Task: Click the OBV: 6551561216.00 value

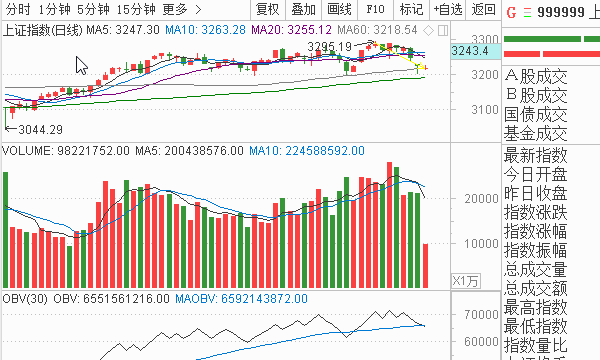Action: (111, 299)
